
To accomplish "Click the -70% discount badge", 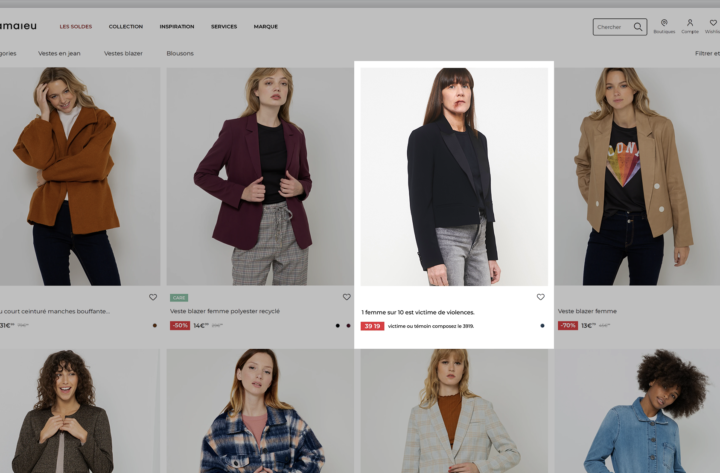I will point(568,326).
